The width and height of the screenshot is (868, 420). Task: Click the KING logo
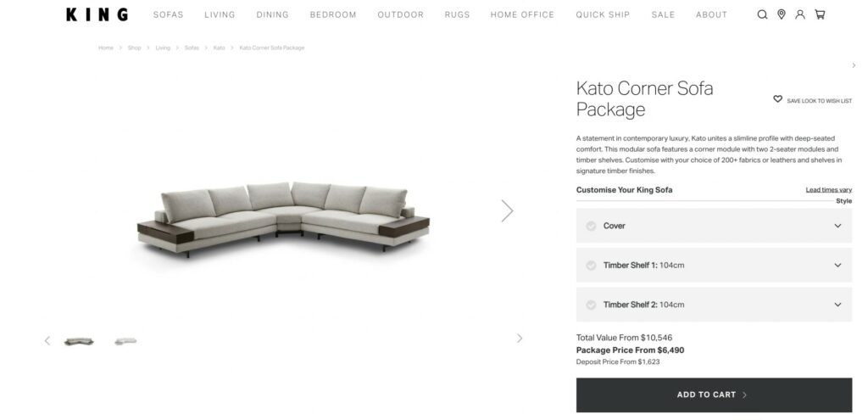click(x=97, y=14)
